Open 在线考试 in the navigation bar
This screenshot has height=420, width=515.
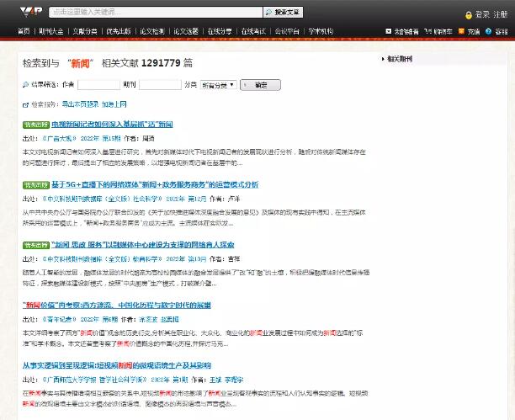pos(253,31)
